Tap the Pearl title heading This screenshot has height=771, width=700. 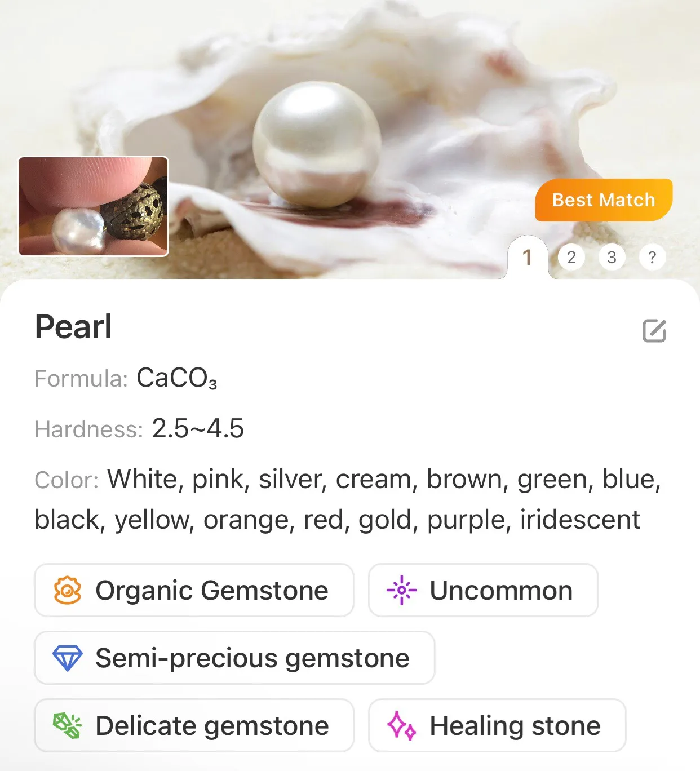click(73, 327)
